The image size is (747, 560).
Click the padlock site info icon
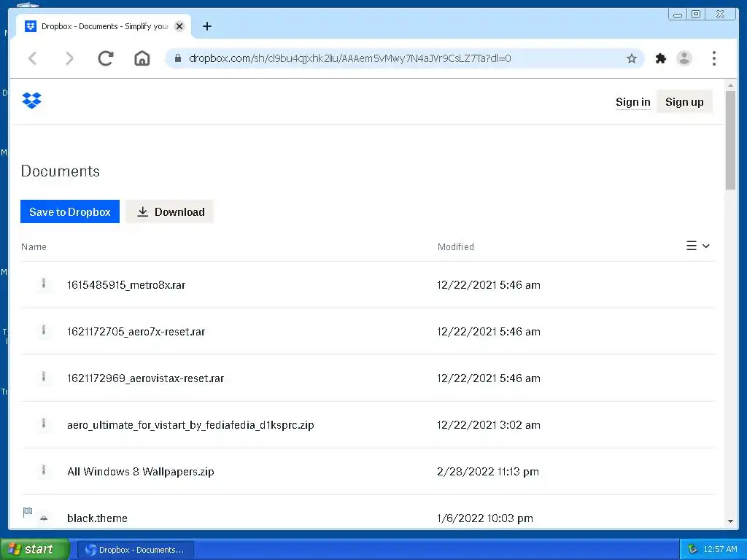coord(178,58)
